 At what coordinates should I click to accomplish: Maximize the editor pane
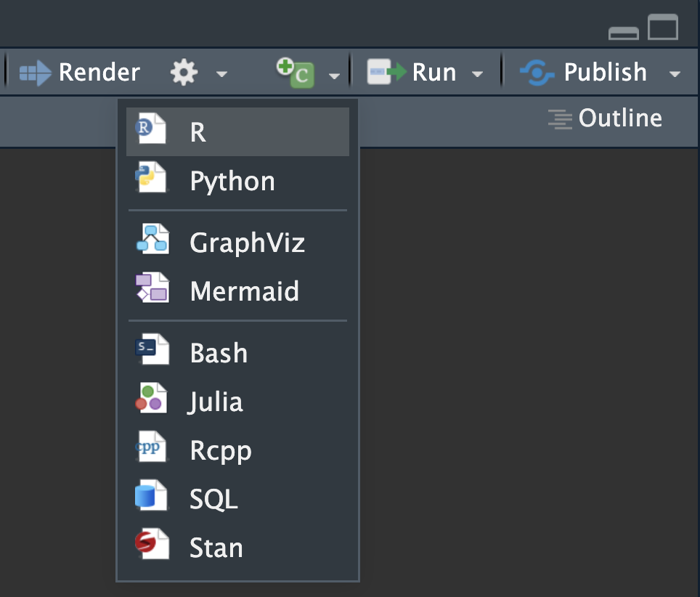pyautogui.click(x=663, y=27)
